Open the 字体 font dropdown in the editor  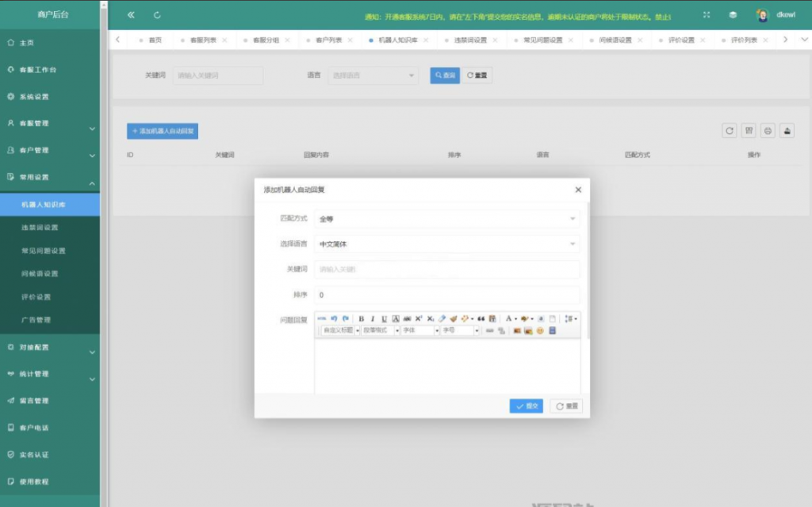point(419,331)
